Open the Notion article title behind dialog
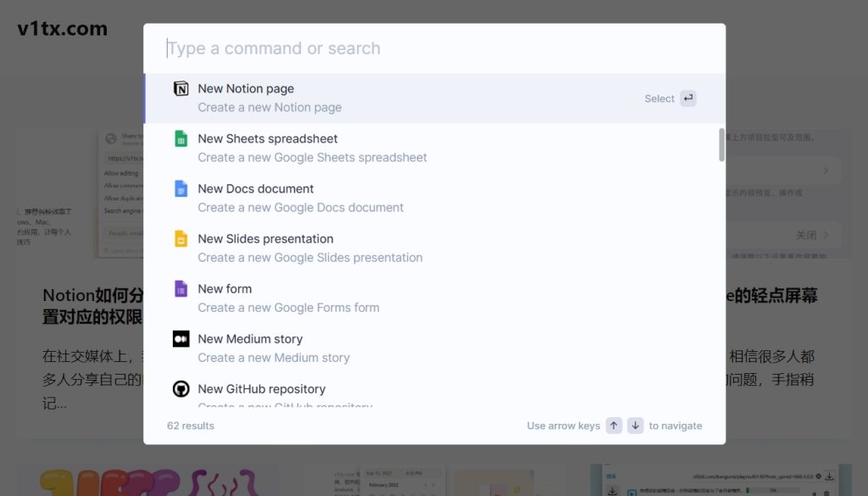868x496 pixels. (x=92, y=305)
